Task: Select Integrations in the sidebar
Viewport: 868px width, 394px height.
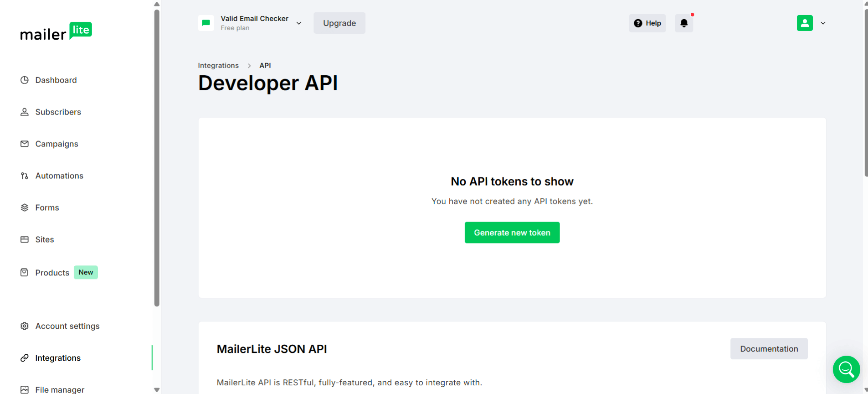Action: click(58, 358)
